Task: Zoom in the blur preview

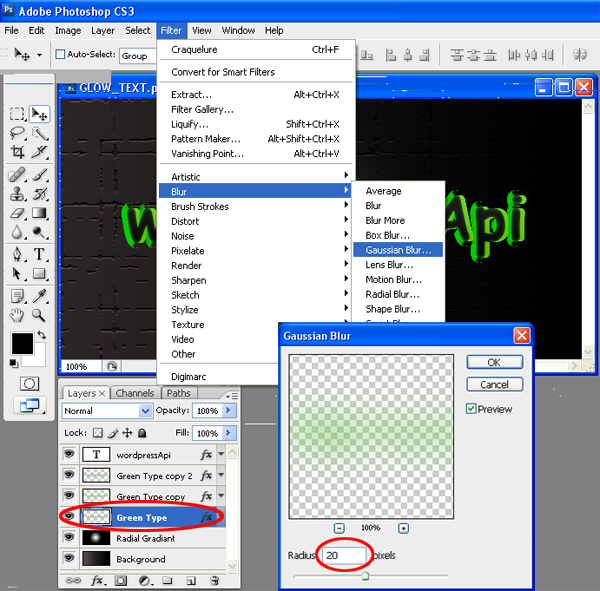Action: (403, 528)
